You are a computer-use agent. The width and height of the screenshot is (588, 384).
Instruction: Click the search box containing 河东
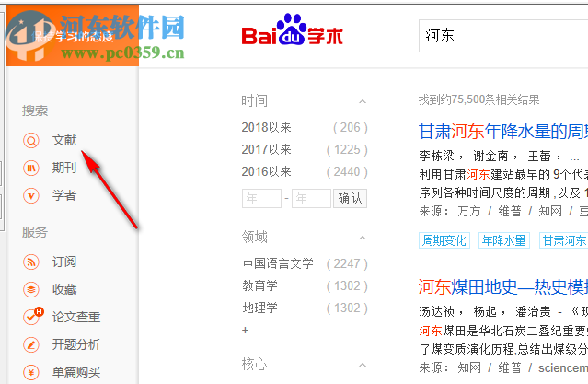[x=503, y=36]
